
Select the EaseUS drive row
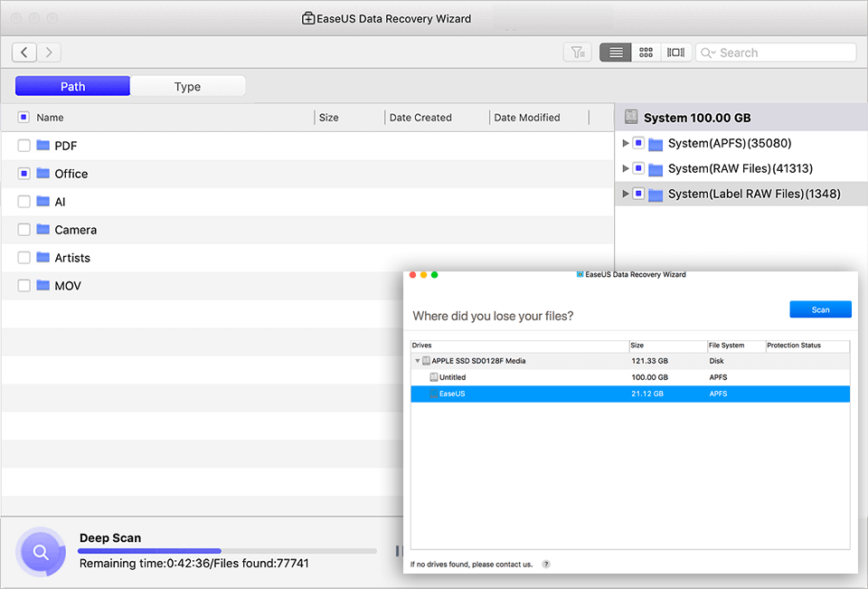pos(542,394)
